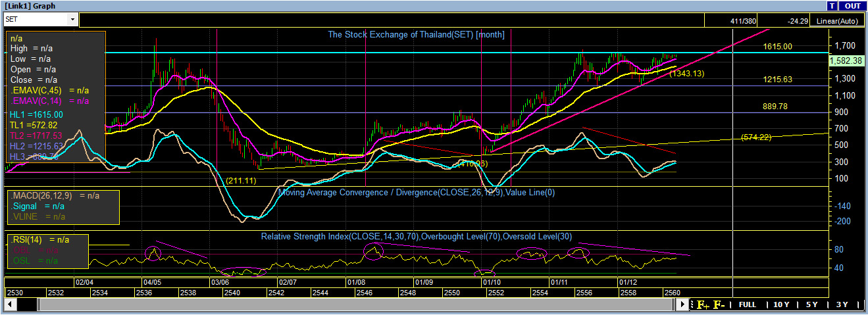The image size is (868, 315).
Task: Click the Linear(Auto) scale selector
Action: tap(837, 21)
